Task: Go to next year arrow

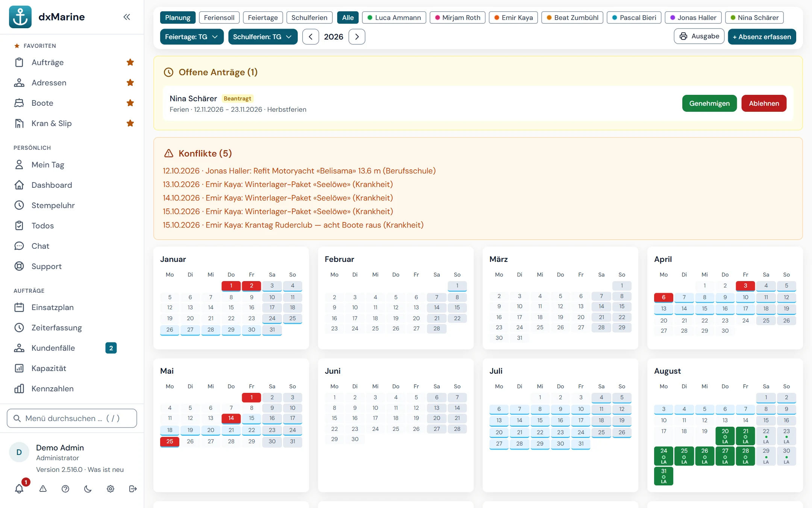Action: tap(357, 37)
